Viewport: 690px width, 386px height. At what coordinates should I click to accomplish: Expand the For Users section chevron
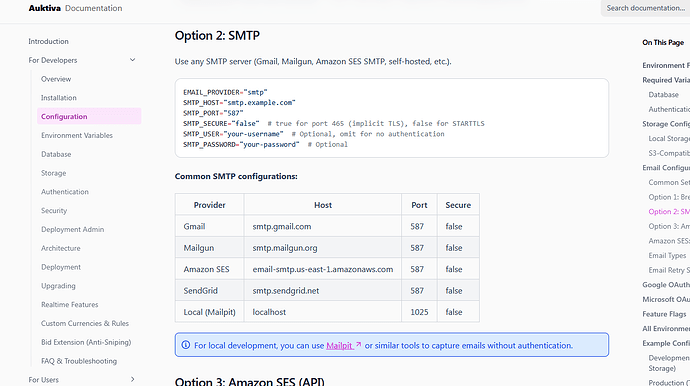[132, 379]
